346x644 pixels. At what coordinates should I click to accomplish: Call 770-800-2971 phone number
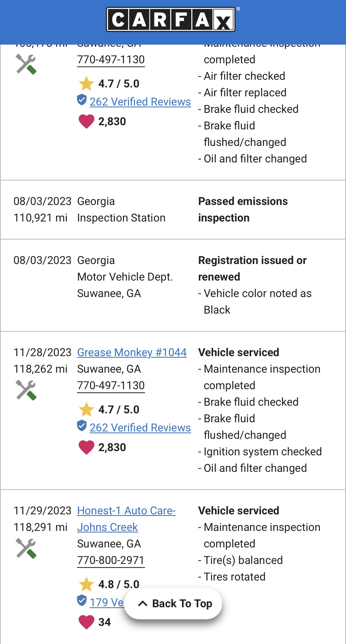click(x=111, y=560)
